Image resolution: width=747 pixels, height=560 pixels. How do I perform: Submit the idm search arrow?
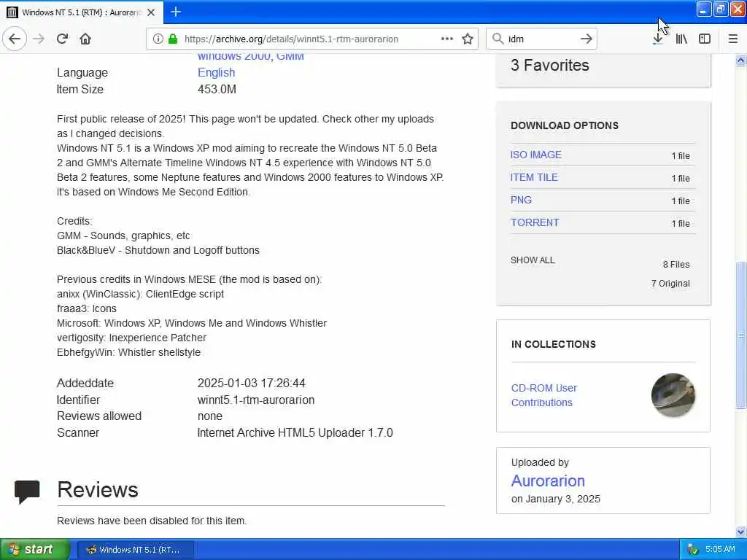587,39
